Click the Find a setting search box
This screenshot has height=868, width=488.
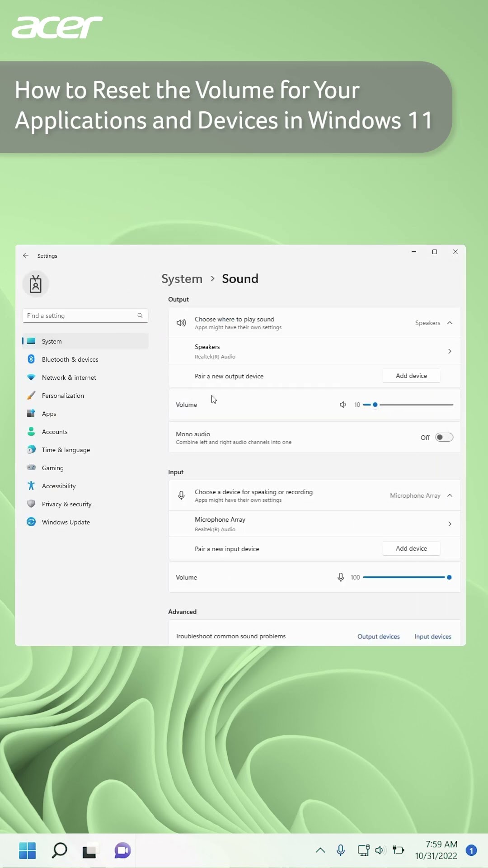pos(85,316)
